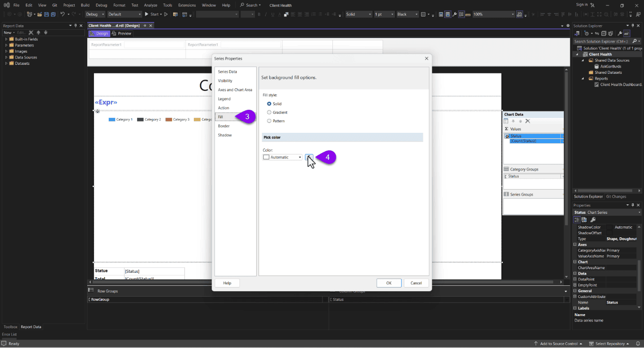
Task: Open AskGarth.rds in Solution Explorer
Action: click(610, 66)
